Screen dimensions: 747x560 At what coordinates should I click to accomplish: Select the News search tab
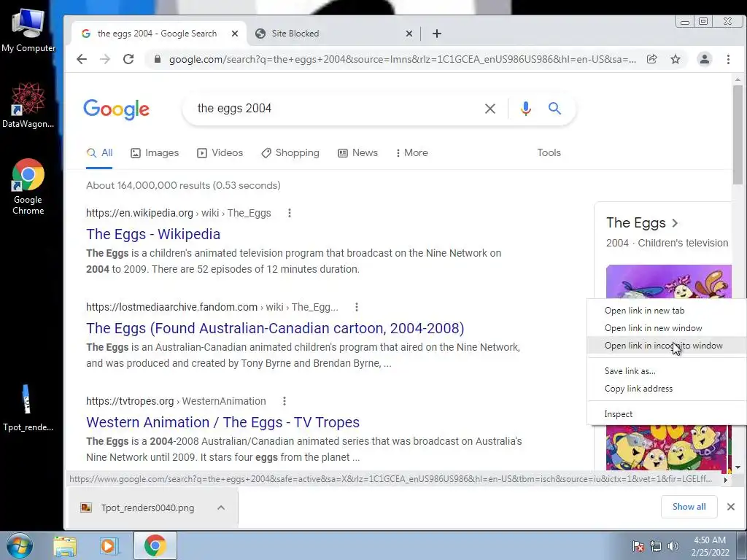click(357, 153)
